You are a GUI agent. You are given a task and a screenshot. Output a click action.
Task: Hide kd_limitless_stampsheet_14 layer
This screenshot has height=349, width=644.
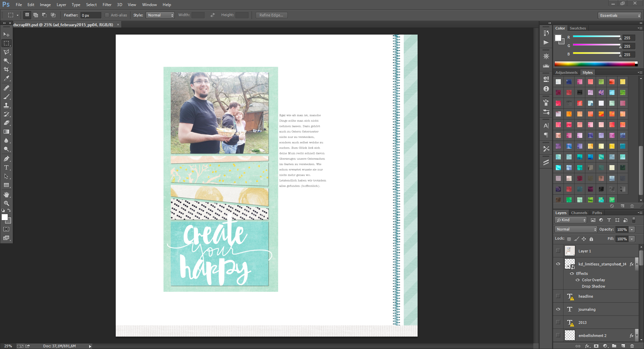coord(558,264)
